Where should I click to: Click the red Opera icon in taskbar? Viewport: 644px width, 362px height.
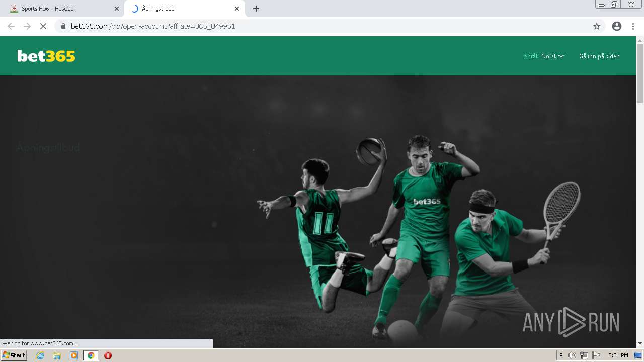108,355
